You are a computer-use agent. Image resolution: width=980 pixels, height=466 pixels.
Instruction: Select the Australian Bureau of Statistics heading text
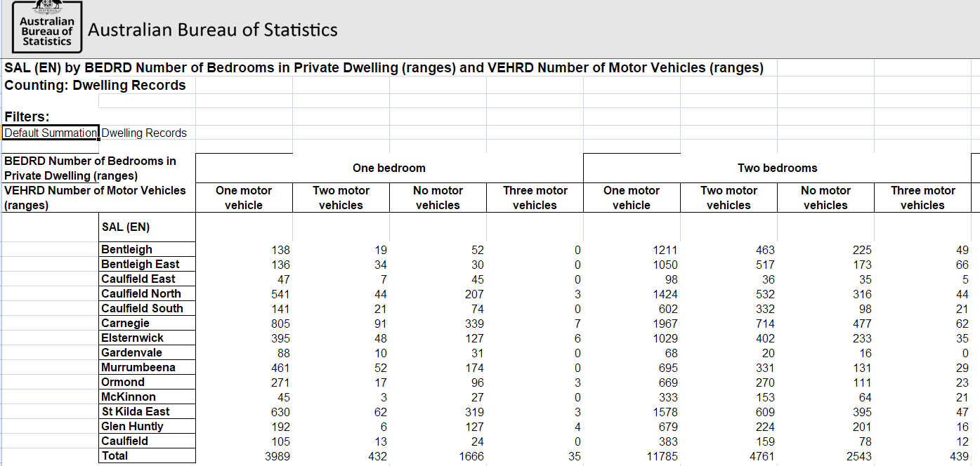213,30
